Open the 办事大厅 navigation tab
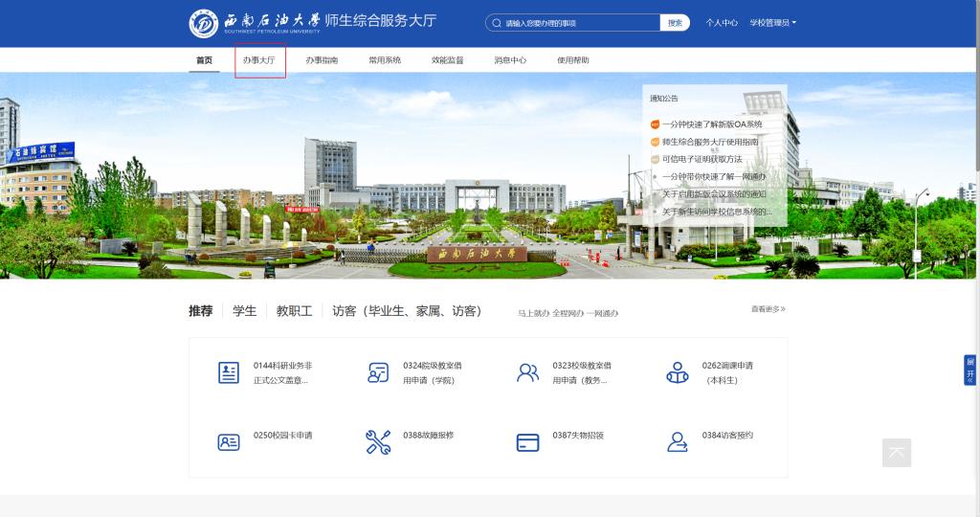The height and width of the screenshot is (517, 980). pos(258,60)
